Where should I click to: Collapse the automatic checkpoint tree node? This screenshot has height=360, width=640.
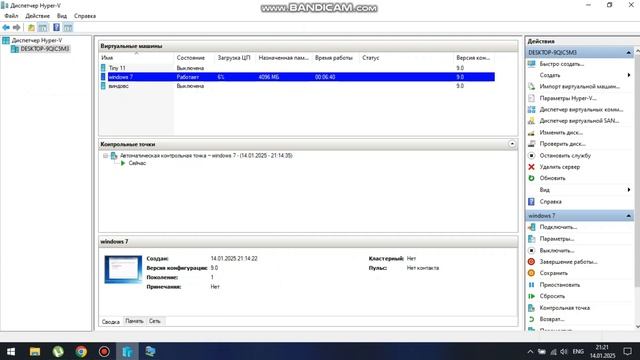[105, 156]
